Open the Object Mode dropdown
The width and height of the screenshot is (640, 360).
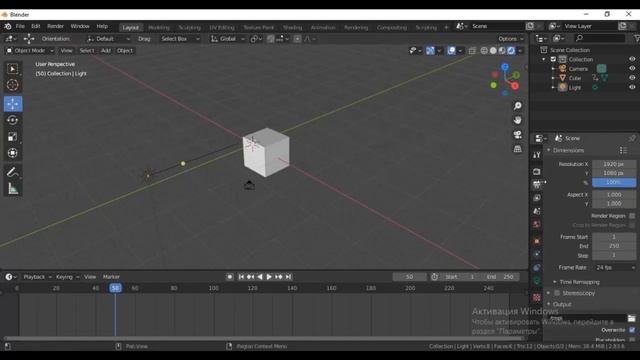30,51
